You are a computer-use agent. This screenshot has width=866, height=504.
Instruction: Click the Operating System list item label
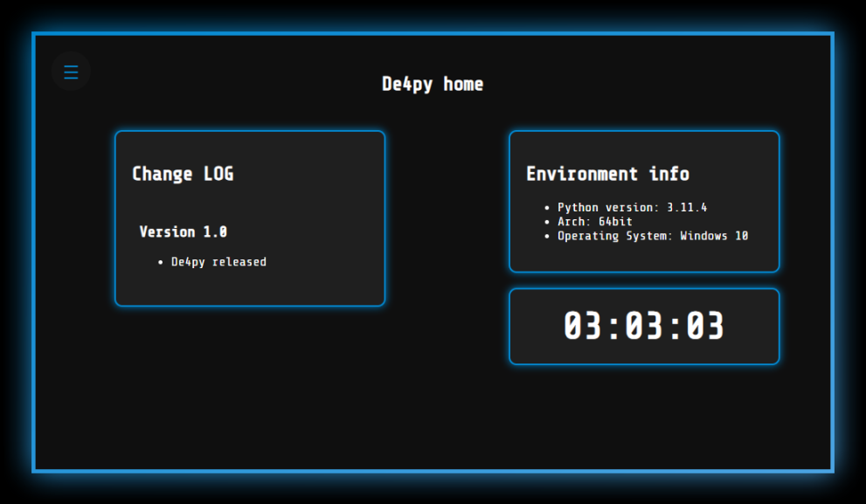coord(614,236)
